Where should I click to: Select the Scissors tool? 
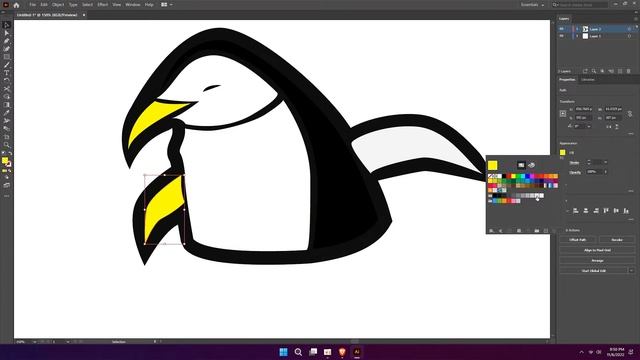7,89
